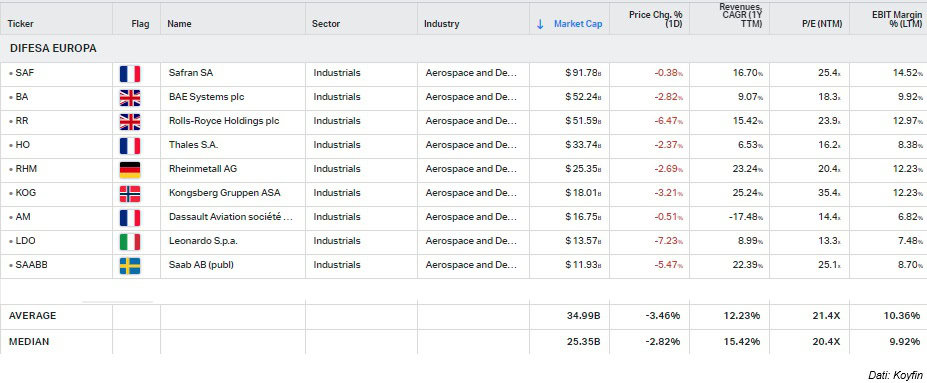The image size is (927, 383).
Task: Select the LDO ticker row
Action: tap(464, 241)
